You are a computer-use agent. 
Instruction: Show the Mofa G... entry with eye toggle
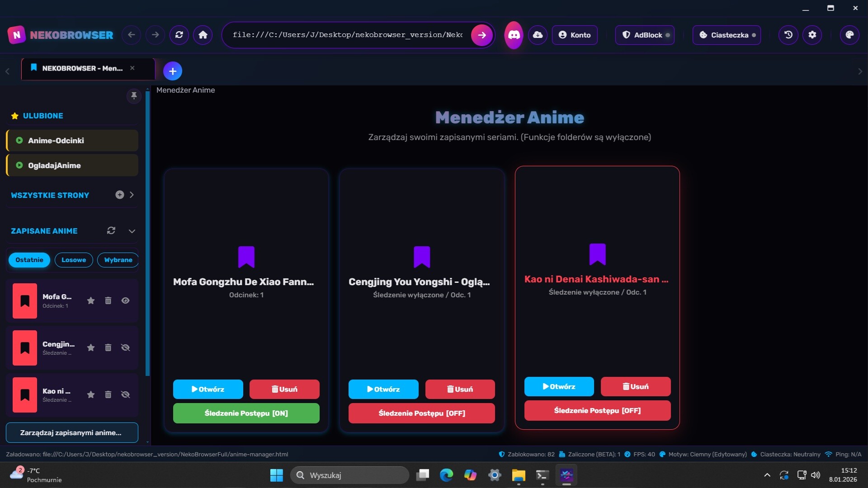click(126, 300)
